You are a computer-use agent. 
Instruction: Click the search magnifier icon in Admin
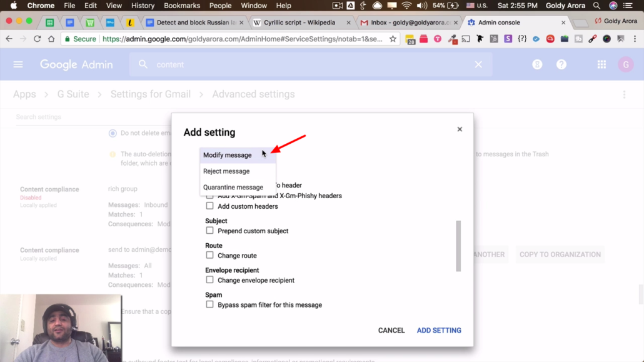pyautogui.click(x=143, y=64)
